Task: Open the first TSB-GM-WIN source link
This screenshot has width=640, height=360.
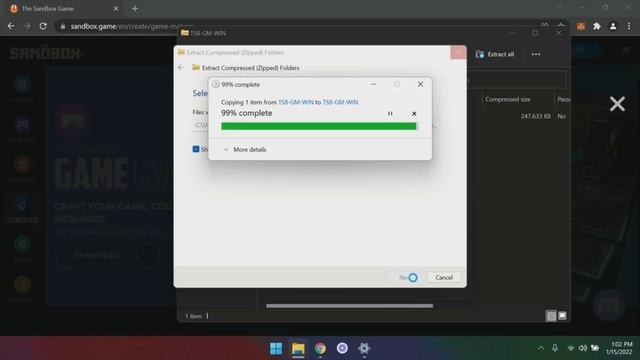Action: [296, 102]
